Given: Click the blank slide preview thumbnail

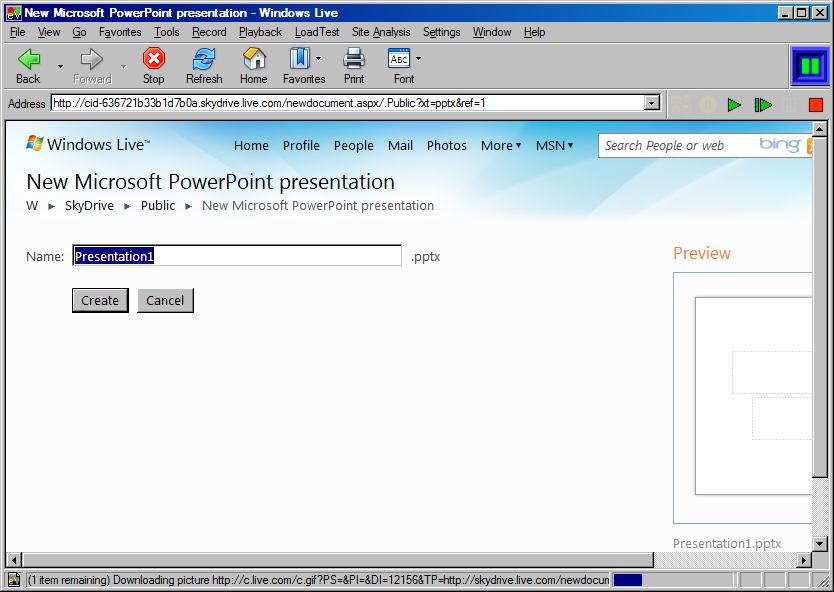Looking at the screenshot, I should [x=754, y=396].
